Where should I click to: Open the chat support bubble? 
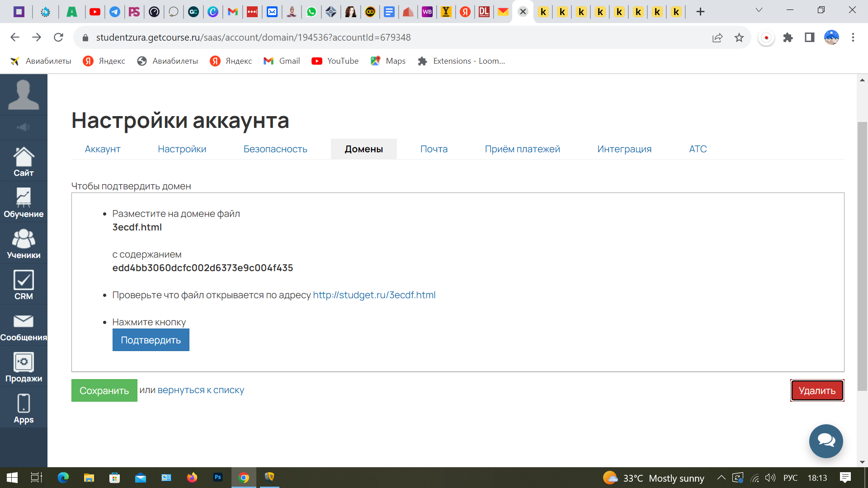[x=826, y=441]
